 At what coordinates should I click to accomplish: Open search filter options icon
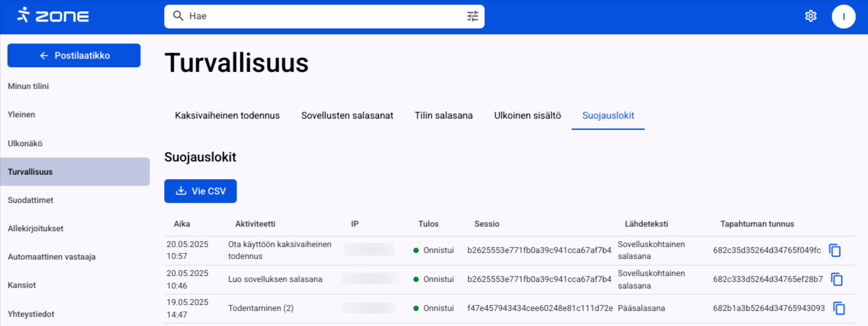[x=473, y=16]
